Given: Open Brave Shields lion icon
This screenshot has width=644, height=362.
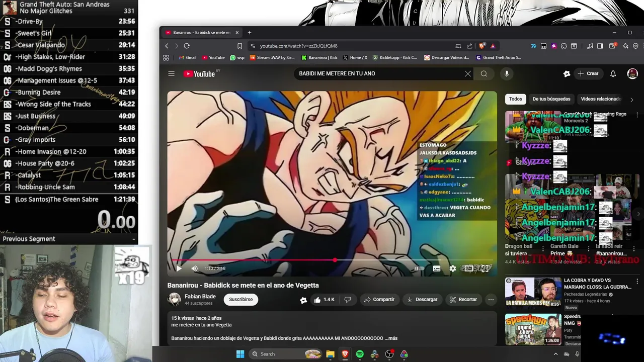Looking at the screenshot, I should click(482, 46).
